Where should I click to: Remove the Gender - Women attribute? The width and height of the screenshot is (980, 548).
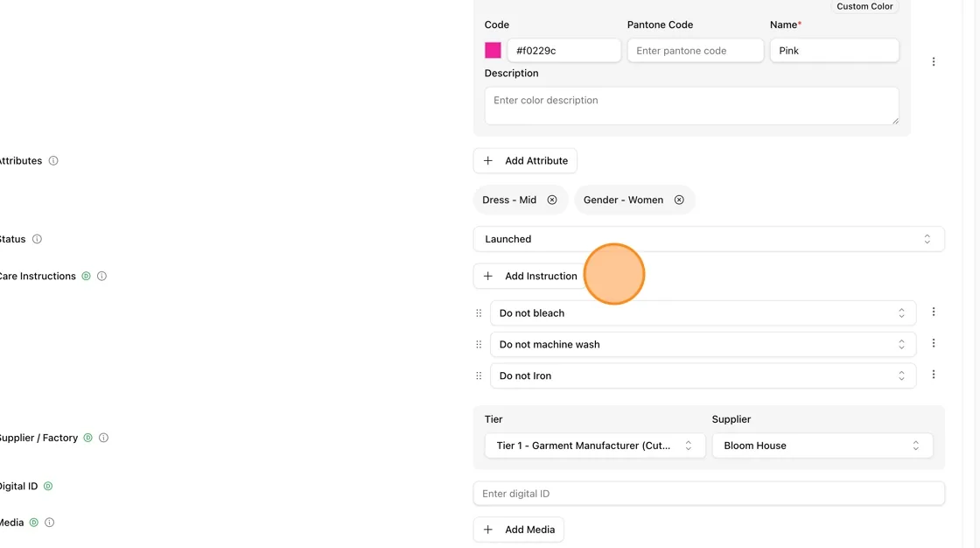tap(679, 200)
